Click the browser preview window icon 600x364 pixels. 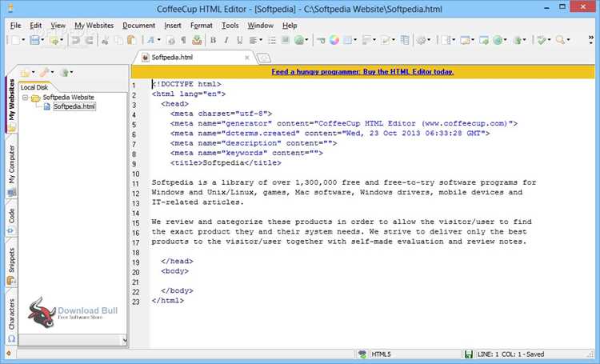pyautogui.click(x=465, y=40)
